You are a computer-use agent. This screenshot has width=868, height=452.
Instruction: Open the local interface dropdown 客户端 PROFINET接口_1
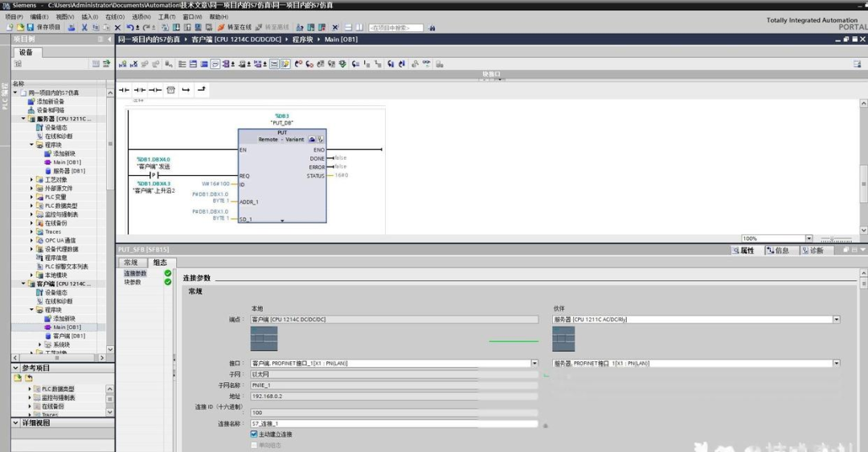[x=534, y=364]
